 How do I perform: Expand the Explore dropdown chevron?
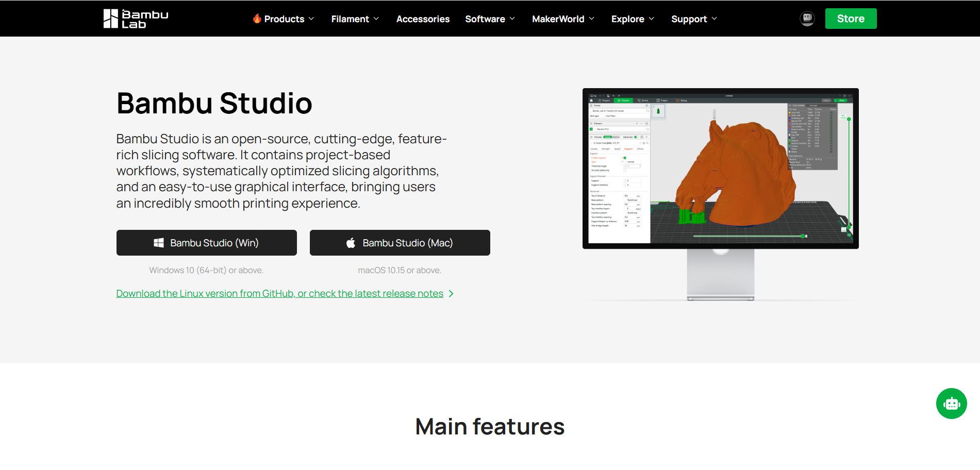click(x=652, y=19)
